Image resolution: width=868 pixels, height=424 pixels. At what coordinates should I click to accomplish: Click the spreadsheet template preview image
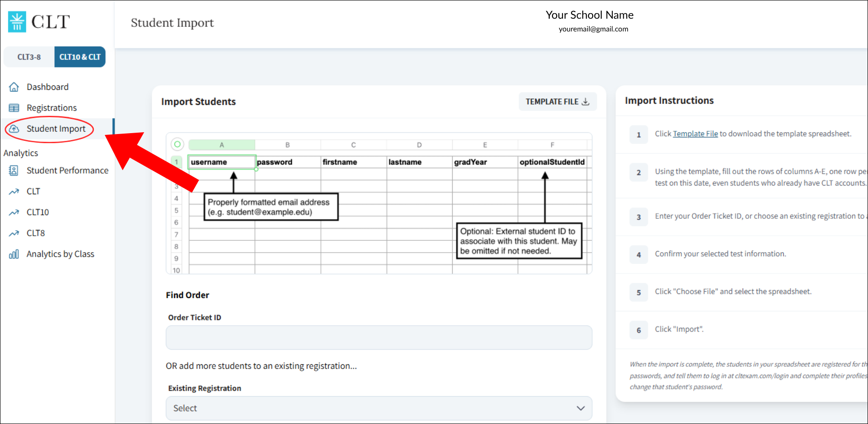tap(379, 203)
